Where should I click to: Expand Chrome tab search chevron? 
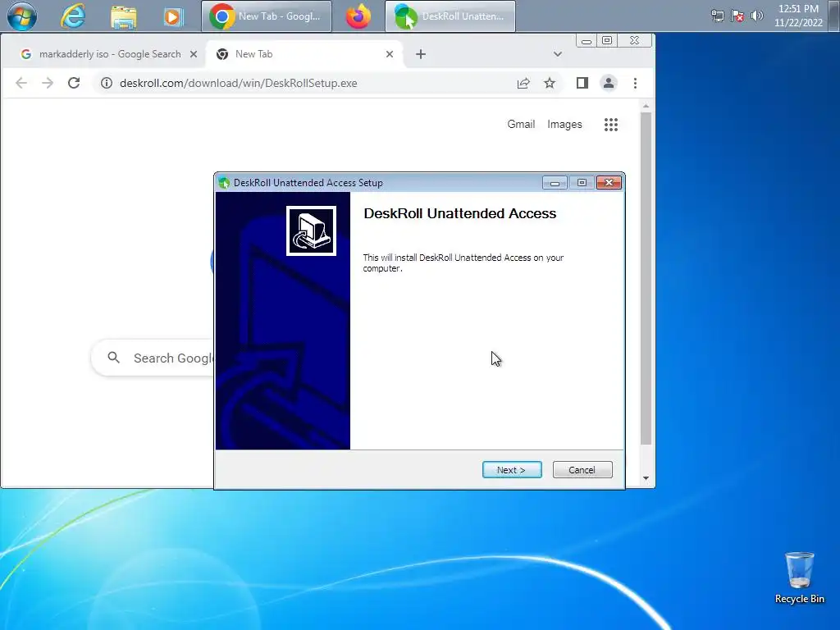click(x=558, y=54)
